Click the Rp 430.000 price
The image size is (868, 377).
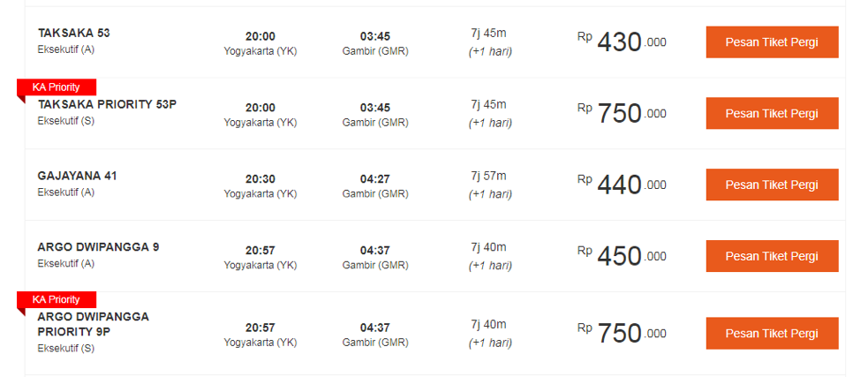(622, 41)
